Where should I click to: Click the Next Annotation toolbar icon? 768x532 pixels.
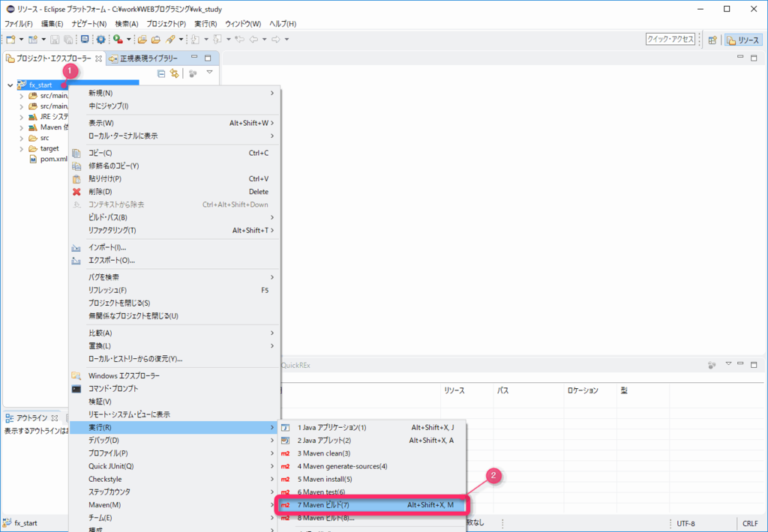click(x=195, y=39)
